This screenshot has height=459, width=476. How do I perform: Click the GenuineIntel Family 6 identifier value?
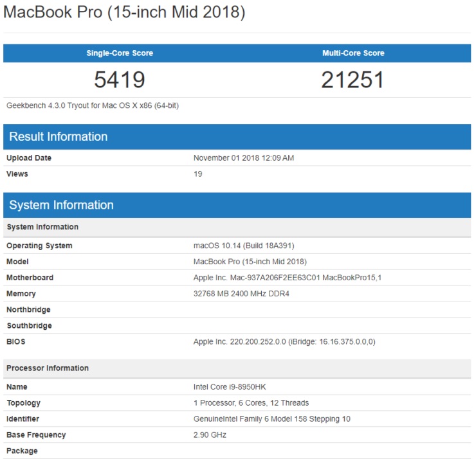coord(272,419)
